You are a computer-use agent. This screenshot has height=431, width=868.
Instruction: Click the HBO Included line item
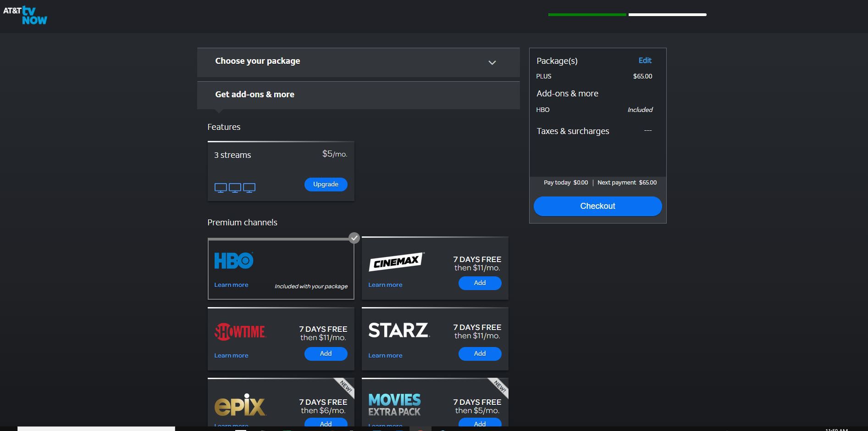pos(594,110)
